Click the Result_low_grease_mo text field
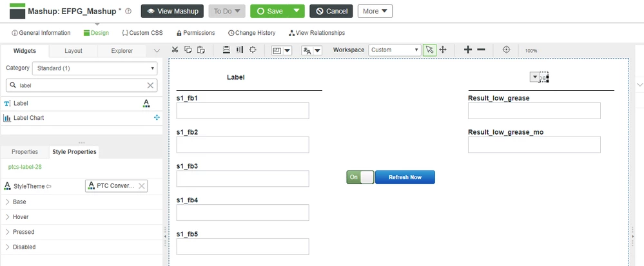Screen dimensions: 644x266 [534, 145]
